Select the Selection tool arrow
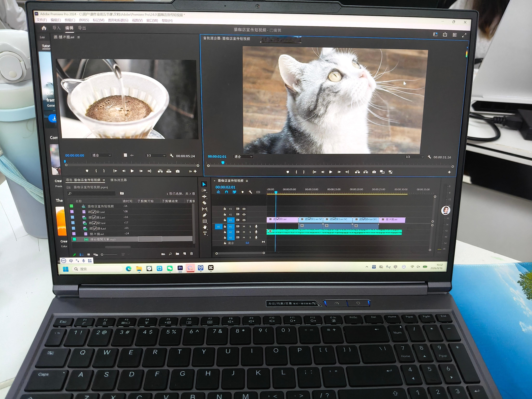 (204, 184)
